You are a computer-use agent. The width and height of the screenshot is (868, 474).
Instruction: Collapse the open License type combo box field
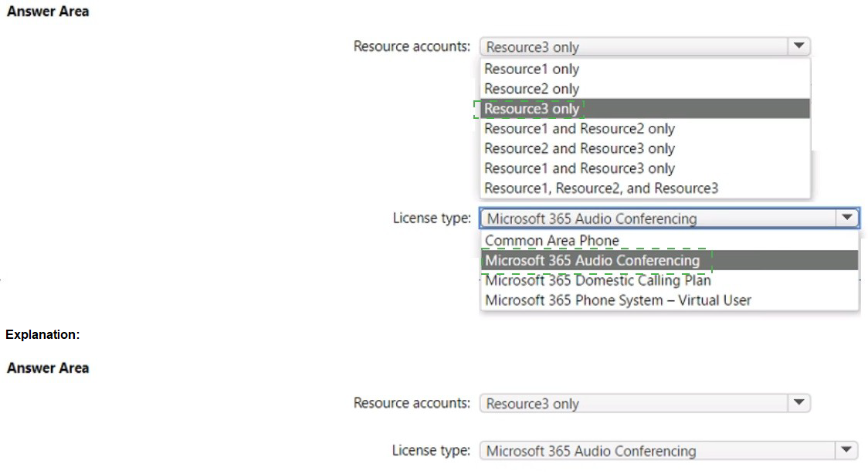click(x=656, y=218)
